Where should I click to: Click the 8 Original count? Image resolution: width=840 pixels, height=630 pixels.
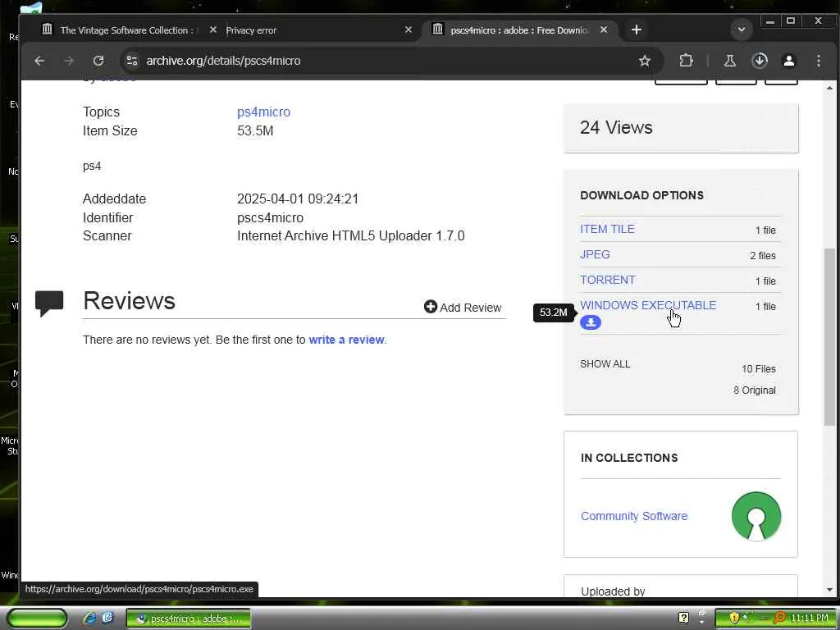tap(755, 390)
